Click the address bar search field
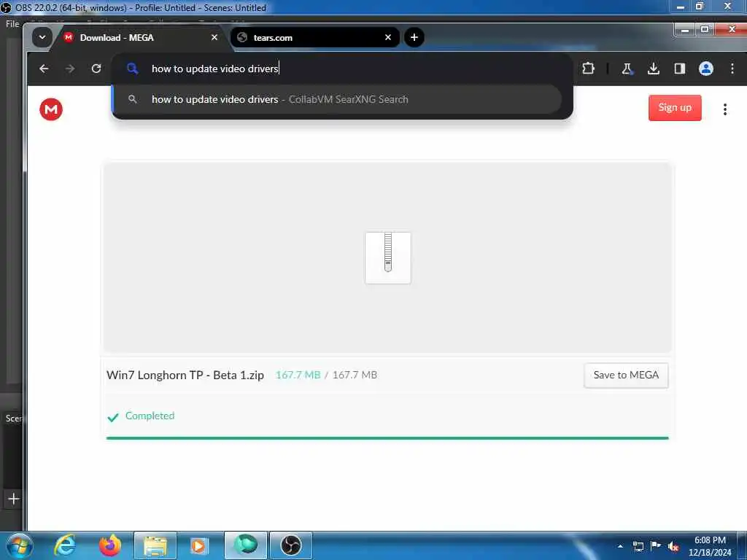747x560 pixels. pyautogui.click(x=341, y=69)
